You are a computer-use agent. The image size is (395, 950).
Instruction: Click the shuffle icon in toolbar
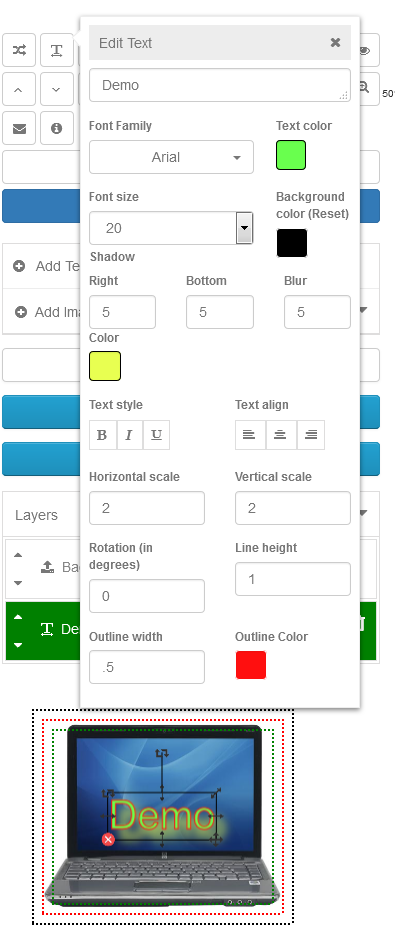pyautogui.click(x=19, y=50)
